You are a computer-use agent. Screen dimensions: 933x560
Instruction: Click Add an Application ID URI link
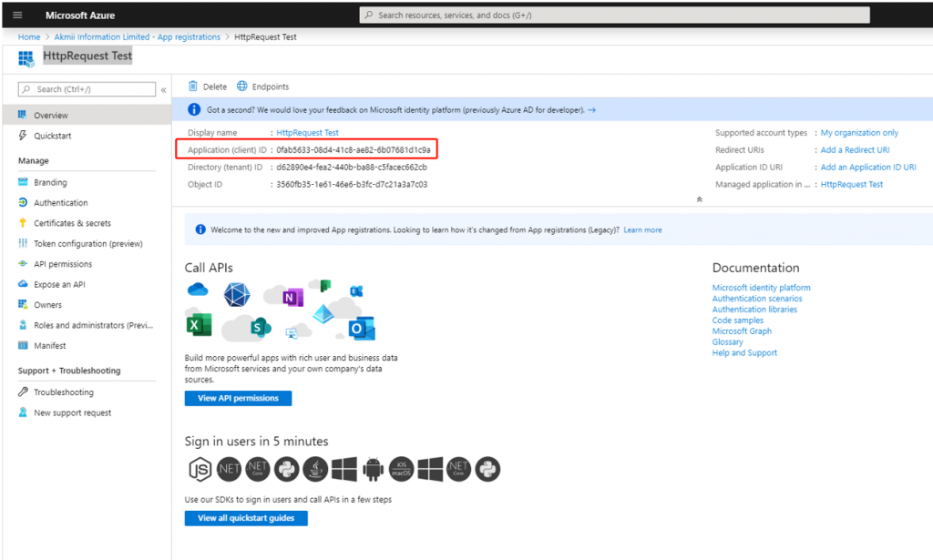[868, 167]
